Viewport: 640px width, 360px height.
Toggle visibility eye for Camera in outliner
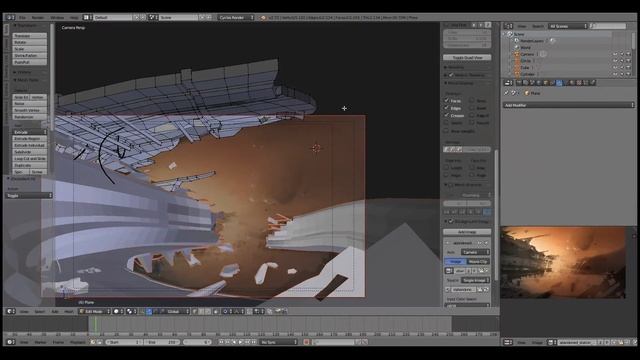coord(615,54)
